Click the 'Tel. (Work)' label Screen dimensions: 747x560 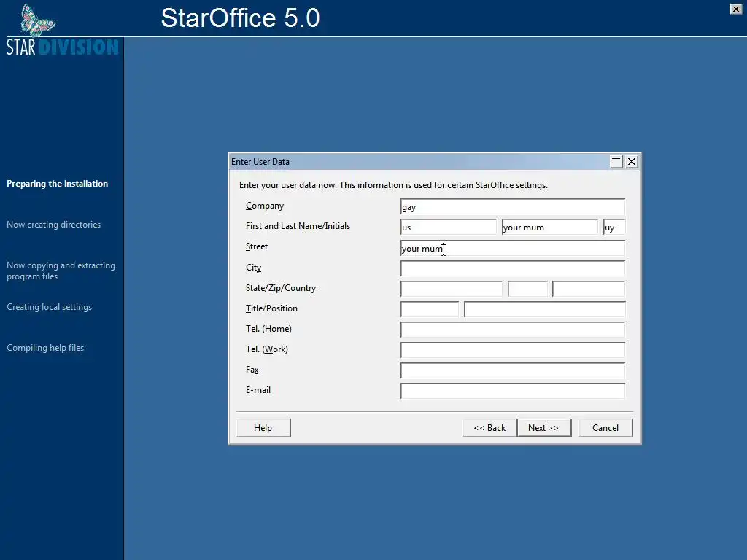pyautogui.click(x=267, y=349)
